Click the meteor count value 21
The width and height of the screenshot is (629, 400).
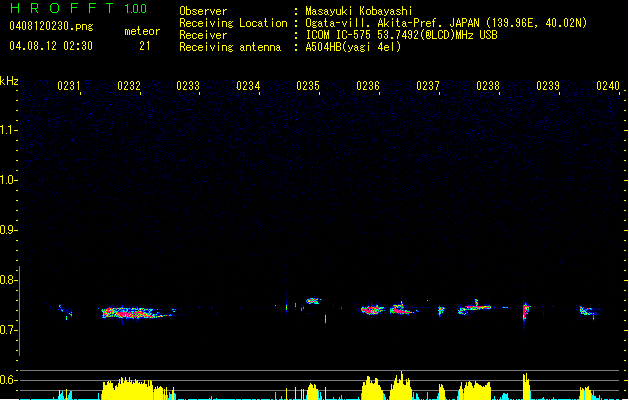click(x=145, y=46)
